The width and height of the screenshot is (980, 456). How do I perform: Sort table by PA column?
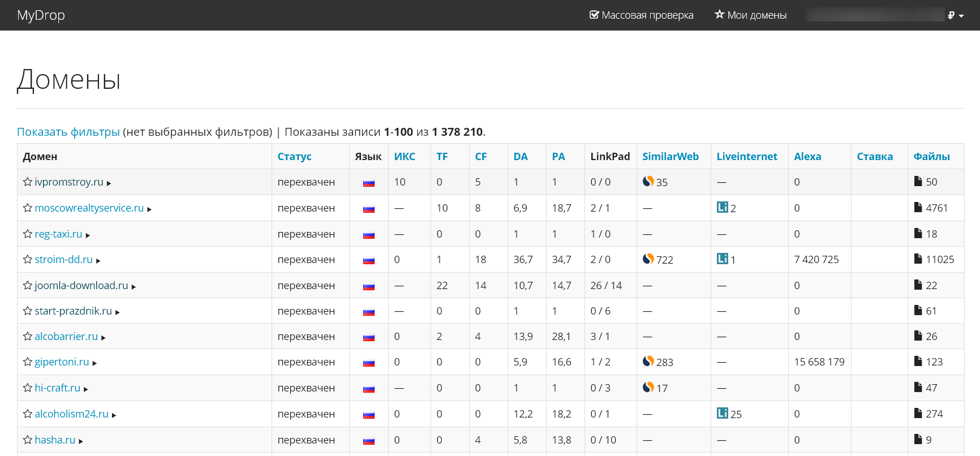point(558,157)
